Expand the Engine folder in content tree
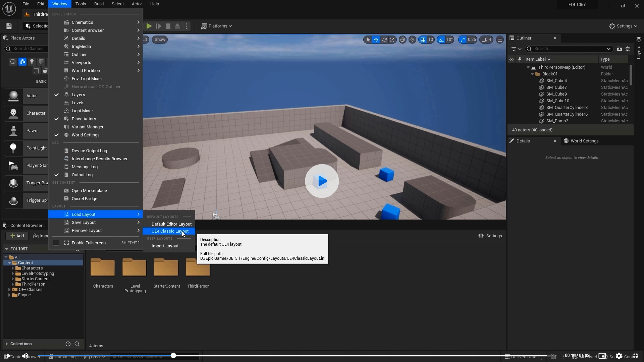This screenshot has width=644, height=362. point(9,295)
